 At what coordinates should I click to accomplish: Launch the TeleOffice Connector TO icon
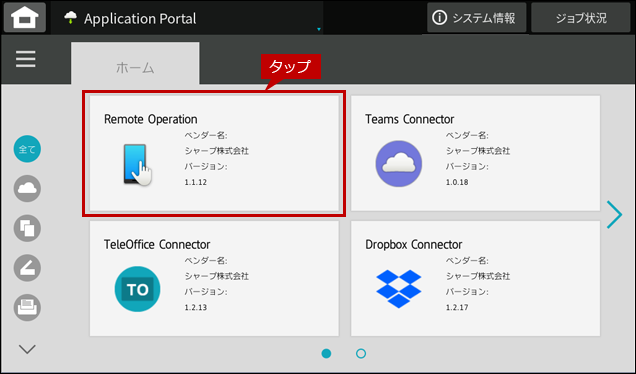(138, 289)
